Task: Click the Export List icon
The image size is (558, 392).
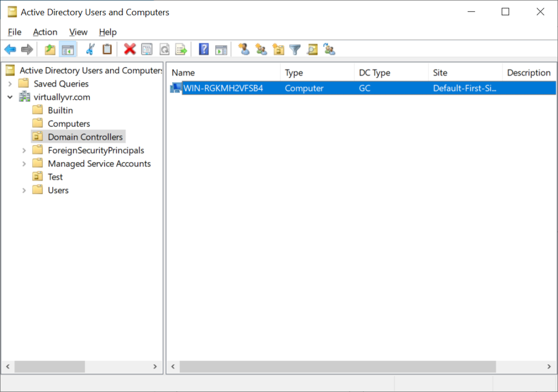Action: 181,50
